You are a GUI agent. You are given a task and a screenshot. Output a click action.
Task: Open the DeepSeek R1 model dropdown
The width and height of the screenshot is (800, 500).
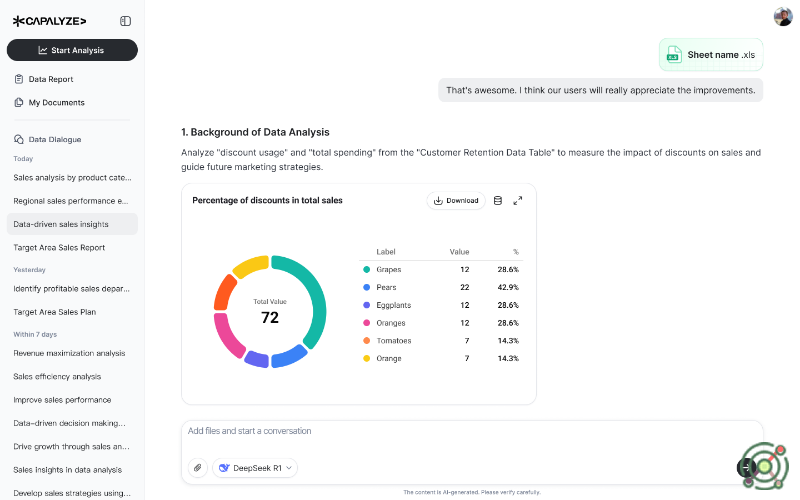tap(255, 467)
